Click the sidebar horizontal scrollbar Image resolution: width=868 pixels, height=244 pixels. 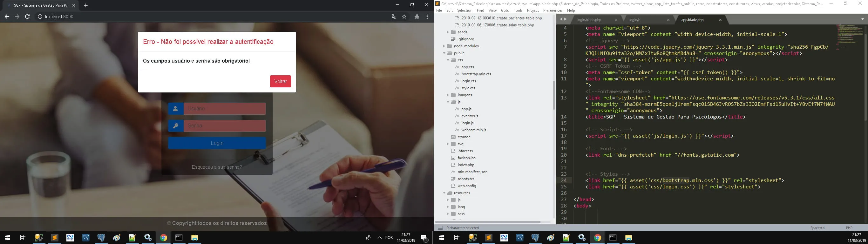click(x=488, y=222)
